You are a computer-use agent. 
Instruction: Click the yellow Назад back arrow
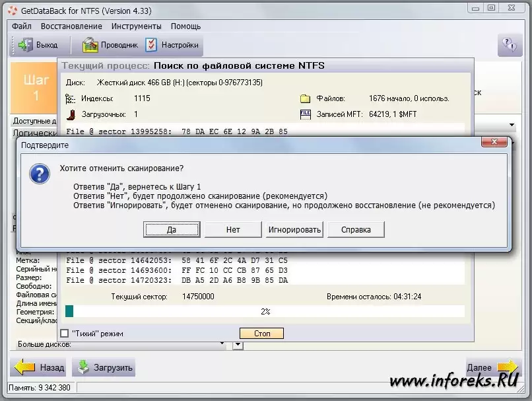coord(40,367)
